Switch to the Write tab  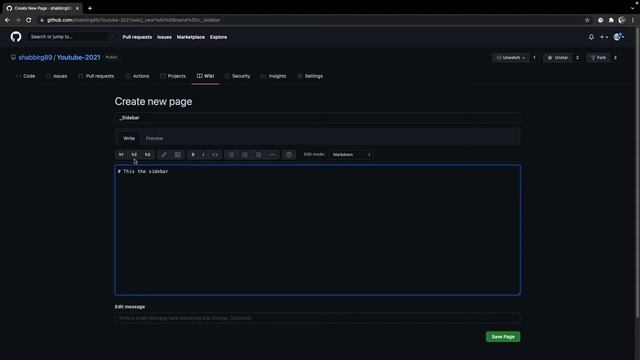[129, 138]
